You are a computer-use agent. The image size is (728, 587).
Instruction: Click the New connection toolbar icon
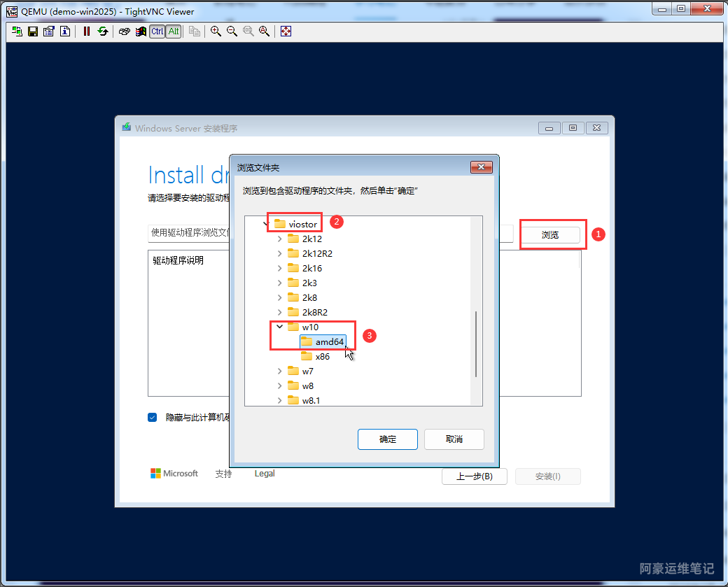pos(17,31)
